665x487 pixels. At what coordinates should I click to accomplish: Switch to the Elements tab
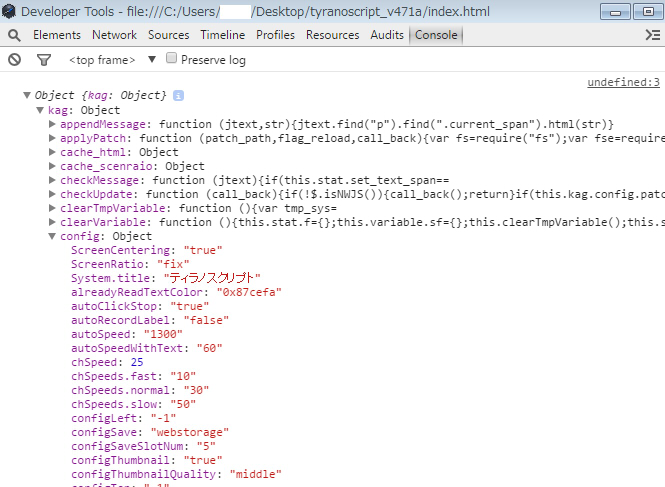57,35
